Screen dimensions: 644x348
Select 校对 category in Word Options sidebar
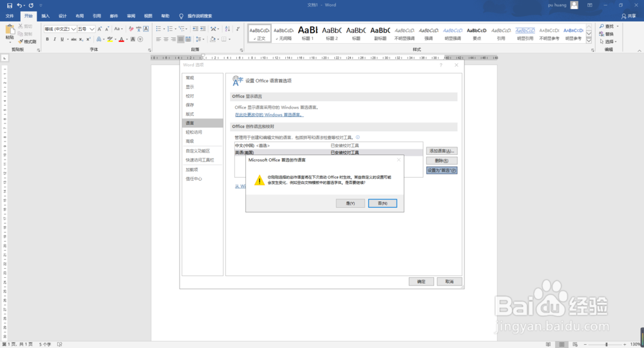pyautogui.click(x=202, y=96)
